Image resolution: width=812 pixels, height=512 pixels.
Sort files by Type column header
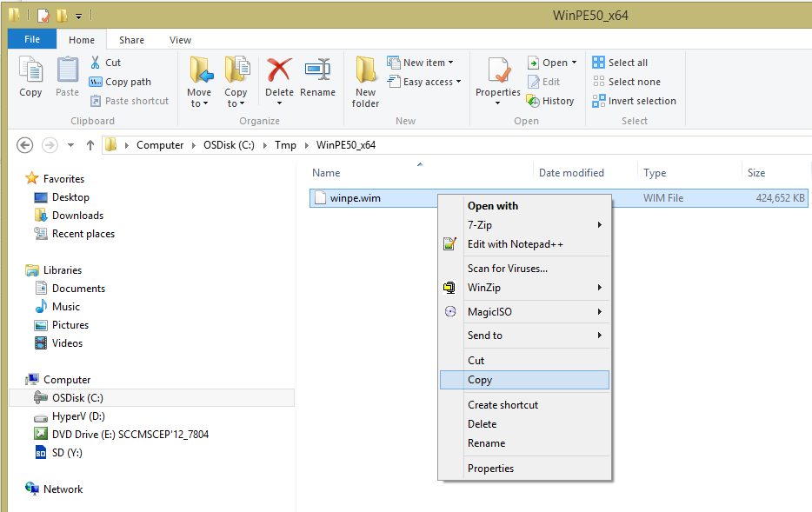[x=655, y=173]
